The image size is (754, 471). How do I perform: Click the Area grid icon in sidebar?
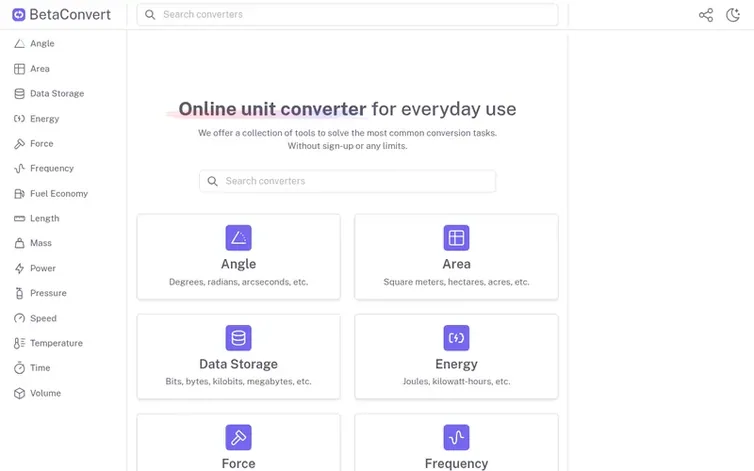tap(19, 69)
